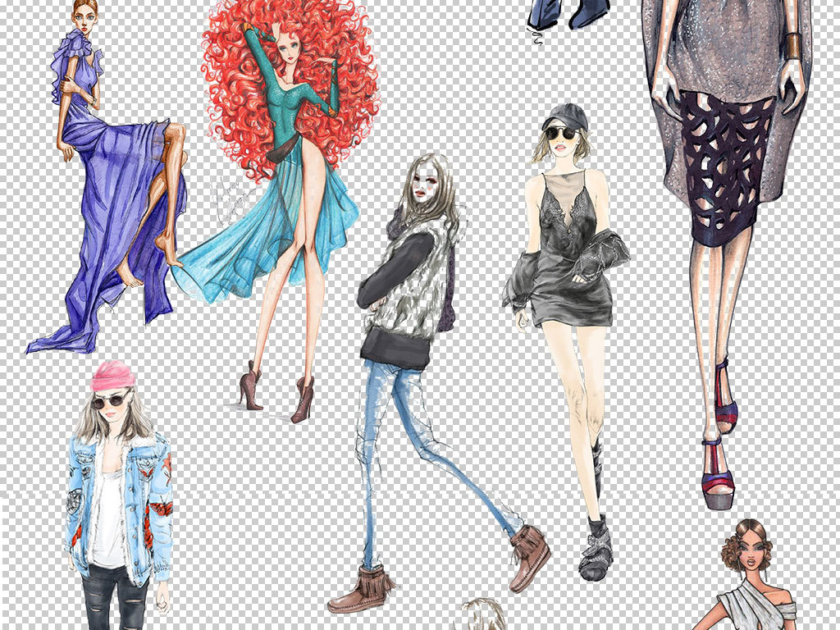The width and height of the screenshot is (840, 630).
Task: Click the ripped black jeans
Action: click(114, 597)
